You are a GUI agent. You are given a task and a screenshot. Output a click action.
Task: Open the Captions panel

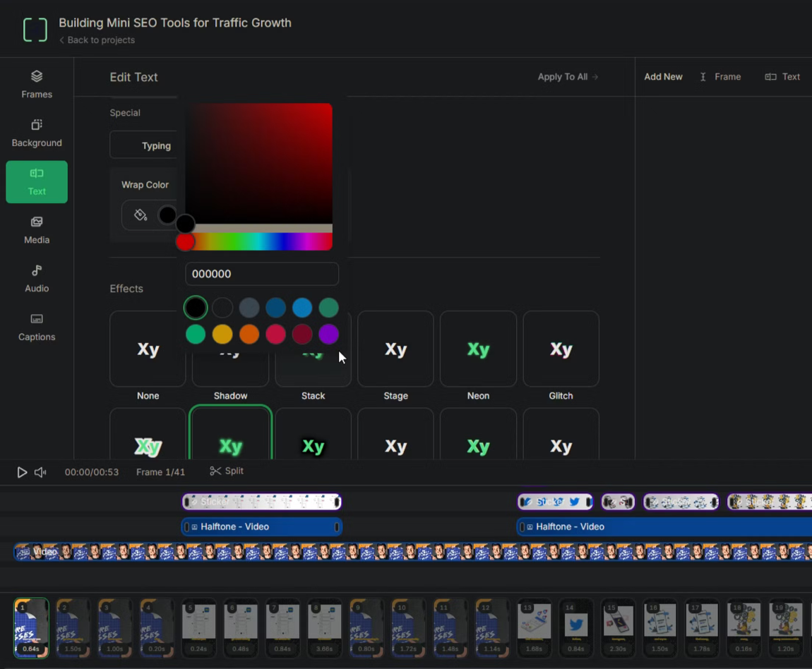click(37, 327)
